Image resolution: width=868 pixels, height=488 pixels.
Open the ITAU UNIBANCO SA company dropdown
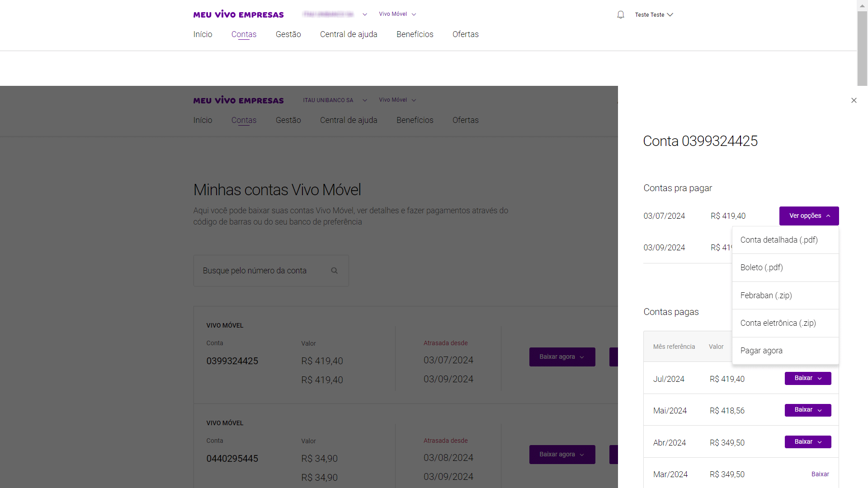click(x=335, y=100)
